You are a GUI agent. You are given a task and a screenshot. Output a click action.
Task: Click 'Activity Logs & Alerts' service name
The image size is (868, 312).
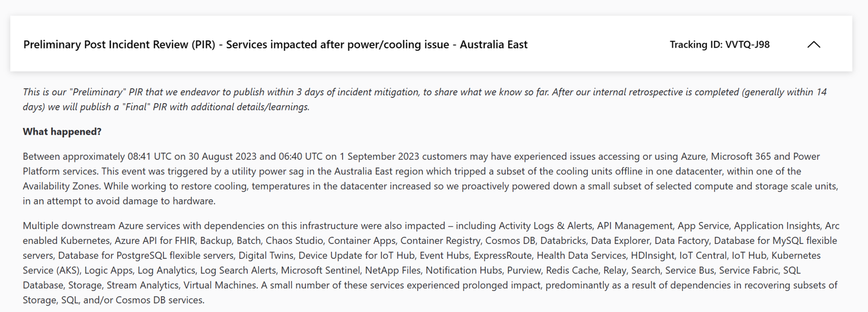pyautogui.click(x=546, y=226)
